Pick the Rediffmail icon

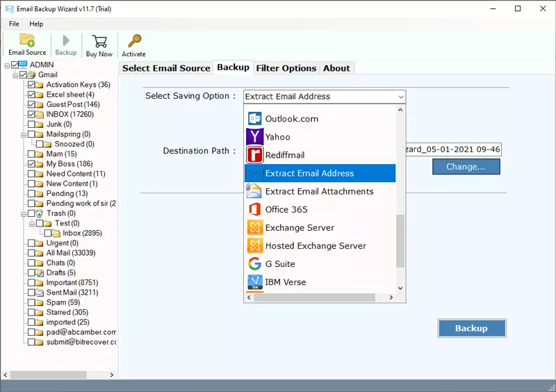254,155
